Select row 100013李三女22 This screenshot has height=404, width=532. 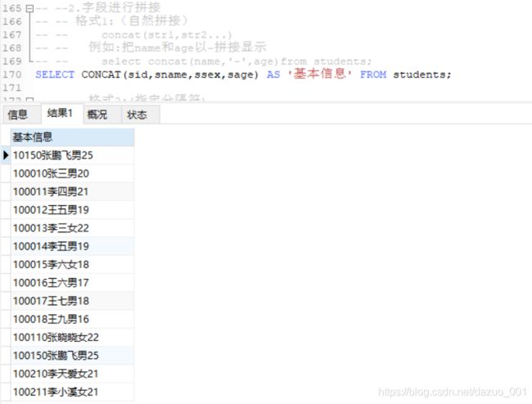point(72,228)
